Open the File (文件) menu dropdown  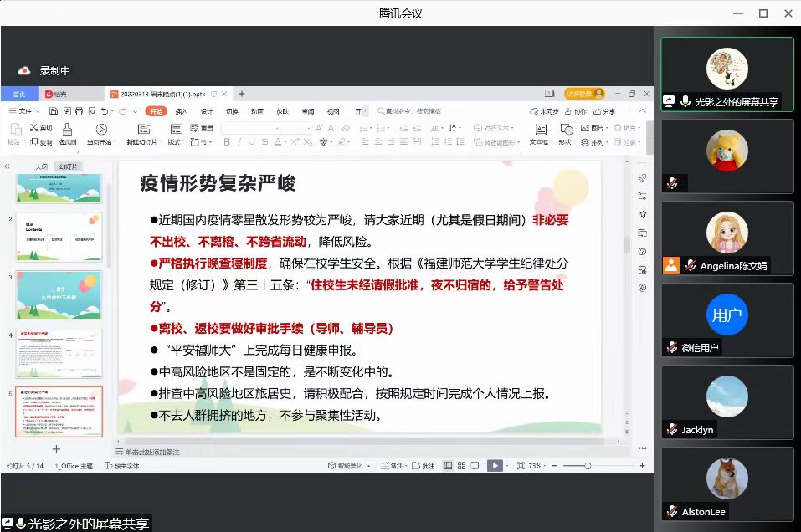[25, 111]
